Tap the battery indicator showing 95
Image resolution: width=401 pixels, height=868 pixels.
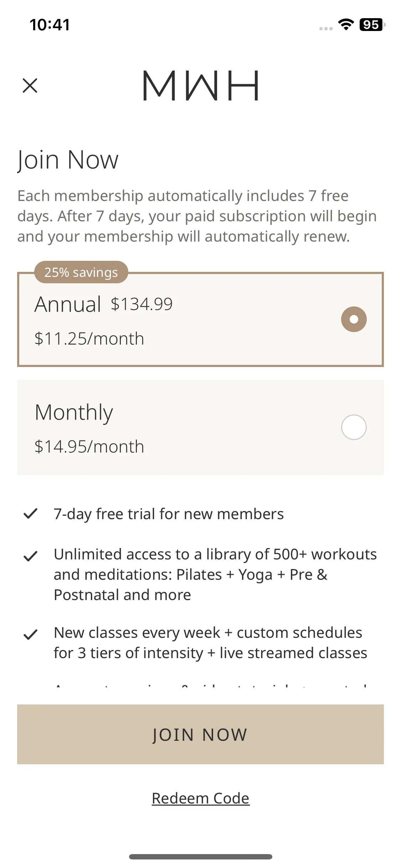372,25
